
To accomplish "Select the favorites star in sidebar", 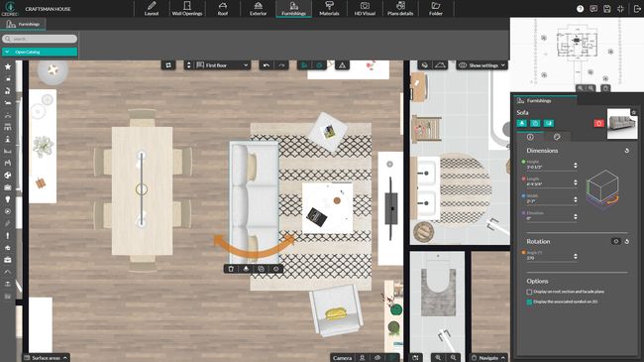I will pos(8,66).
